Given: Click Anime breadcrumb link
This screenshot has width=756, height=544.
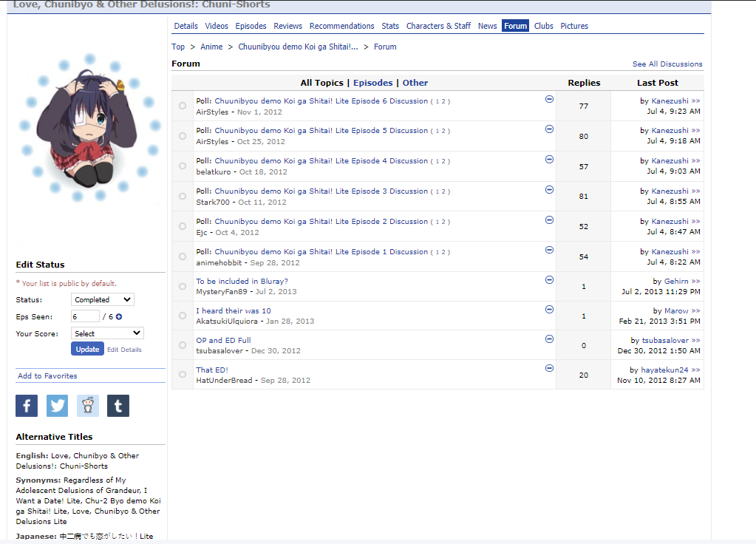Looking at the screenshot, I should tap(211, 47).
